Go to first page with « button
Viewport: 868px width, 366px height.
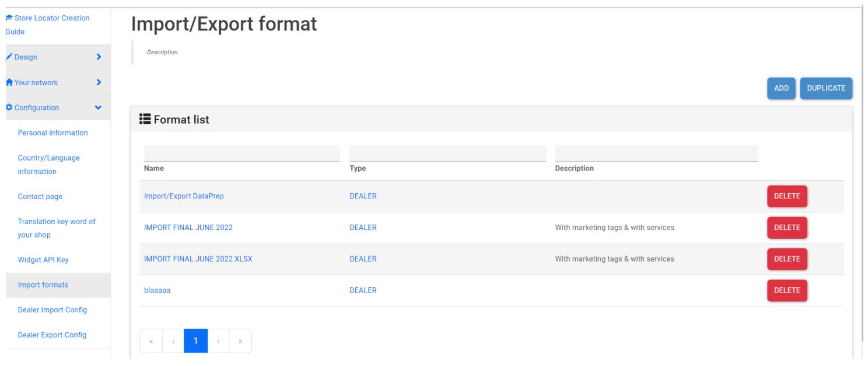point(151,341)
